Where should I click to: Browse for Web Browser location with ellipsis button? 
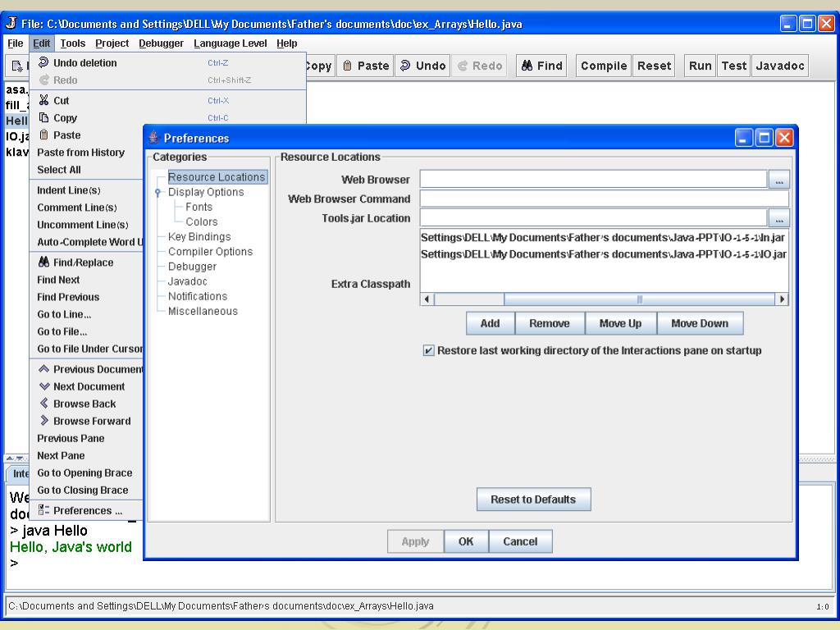click(779, 180)
